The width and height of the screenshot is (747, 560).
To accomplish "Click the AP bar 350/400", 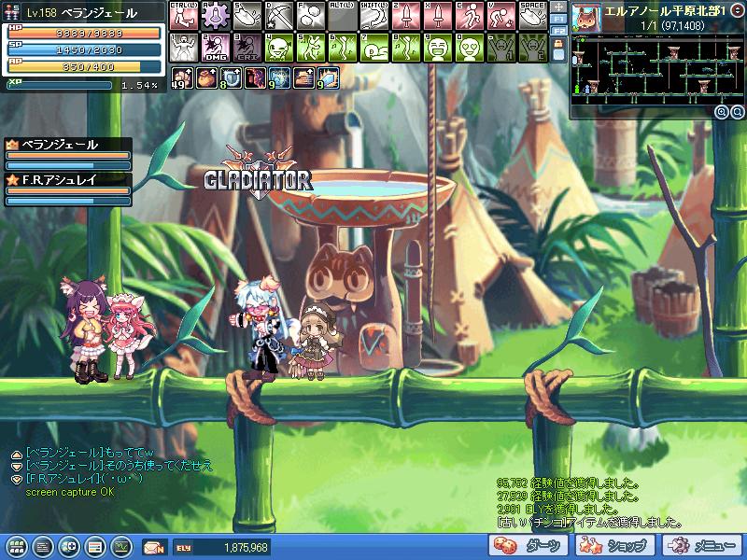I will (x=84, y=66).
